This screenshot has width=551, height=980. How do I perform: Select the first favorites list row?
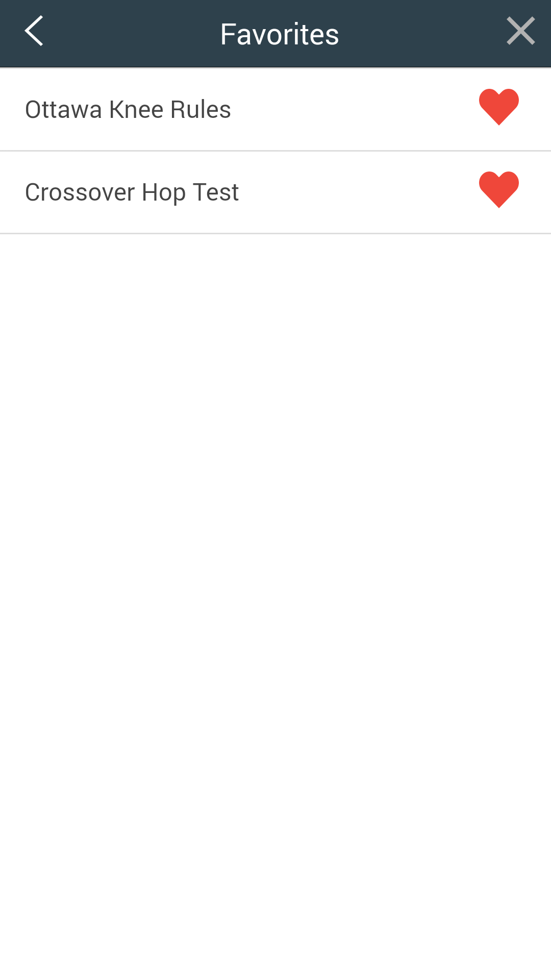pos(275,109)
